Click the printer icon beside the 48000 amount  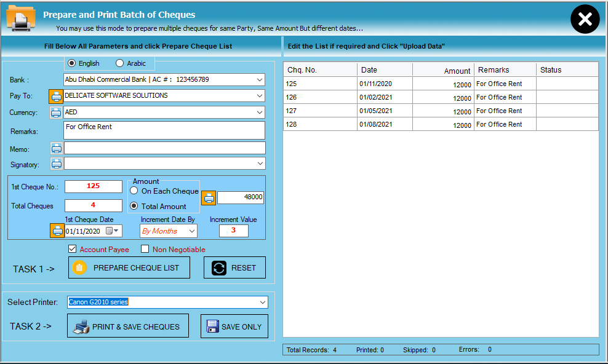(209, 197)
